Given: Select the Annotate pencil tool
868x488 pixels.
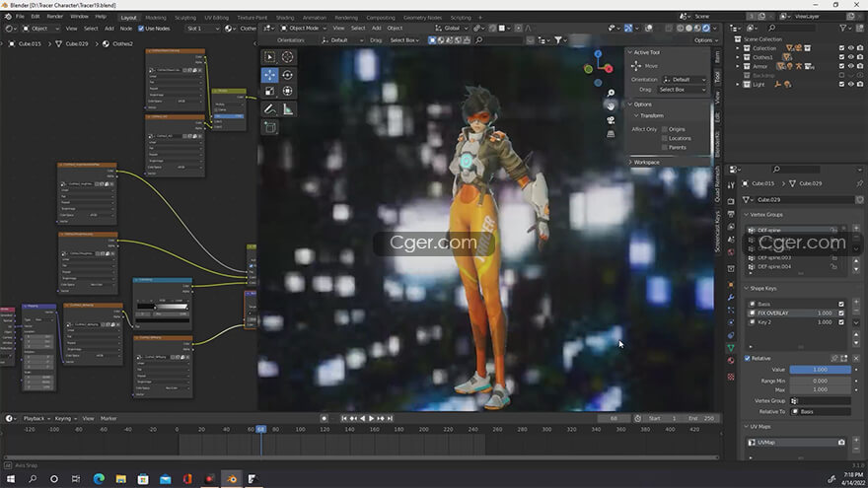Looking at the screenshot, I should 269,109.
